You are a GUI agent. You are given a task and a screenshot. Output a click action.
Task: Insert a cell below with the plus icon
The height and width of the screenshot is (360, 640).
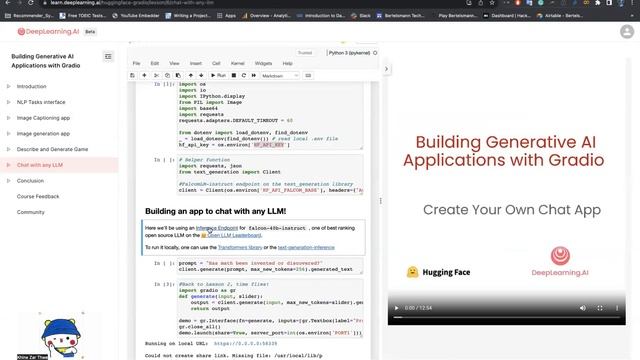coord(144,76)
